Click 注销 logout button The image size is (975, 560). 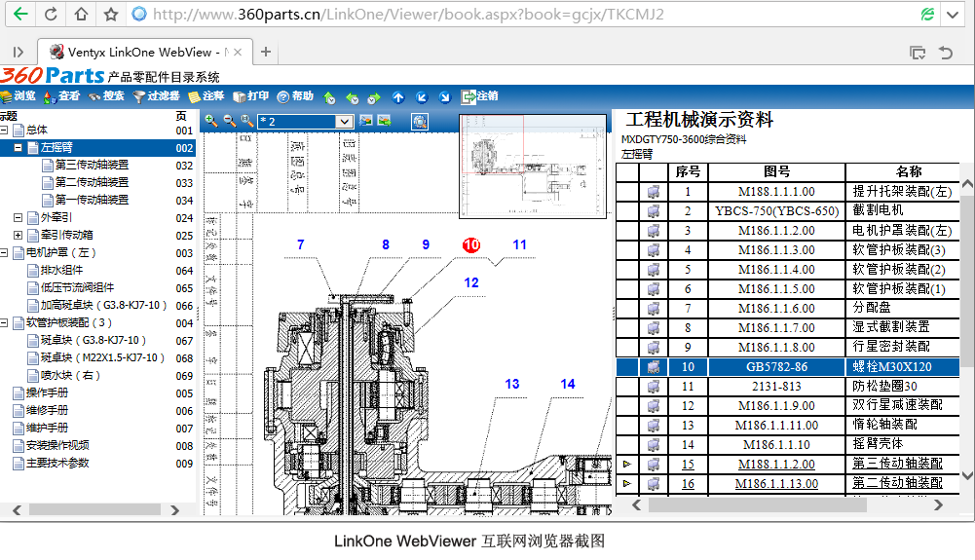tap(479, 96)
